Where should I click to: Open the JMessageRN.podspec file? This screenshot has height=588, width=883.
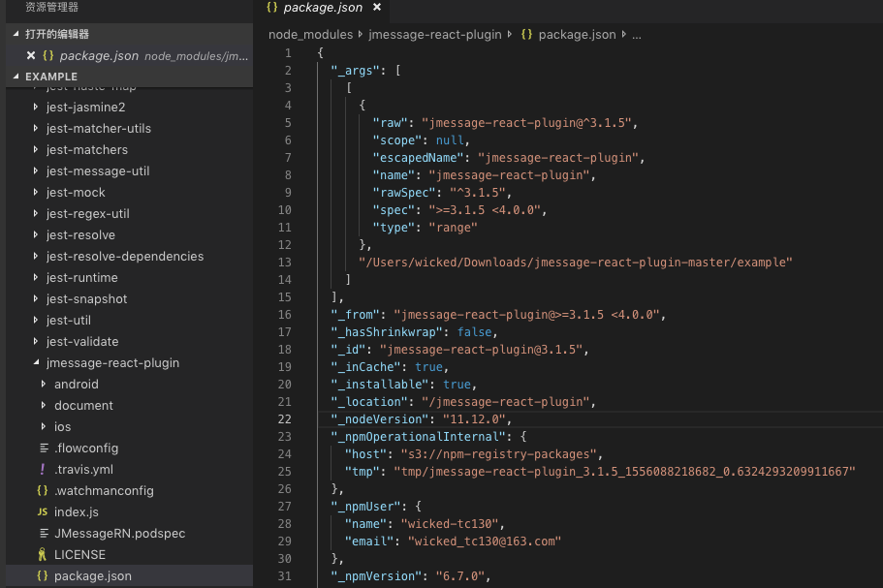tap(119, 534)
